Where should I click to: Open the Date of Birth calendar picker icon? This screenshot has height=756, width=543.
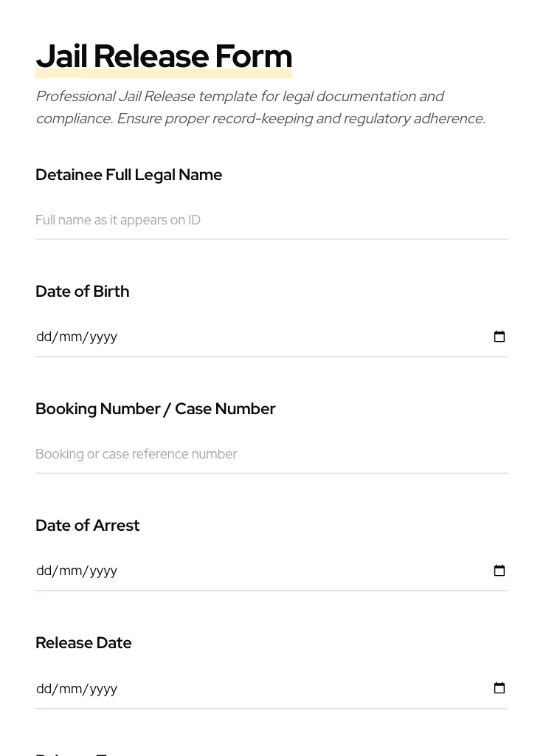pyautogui.click(x=499, y=337)
